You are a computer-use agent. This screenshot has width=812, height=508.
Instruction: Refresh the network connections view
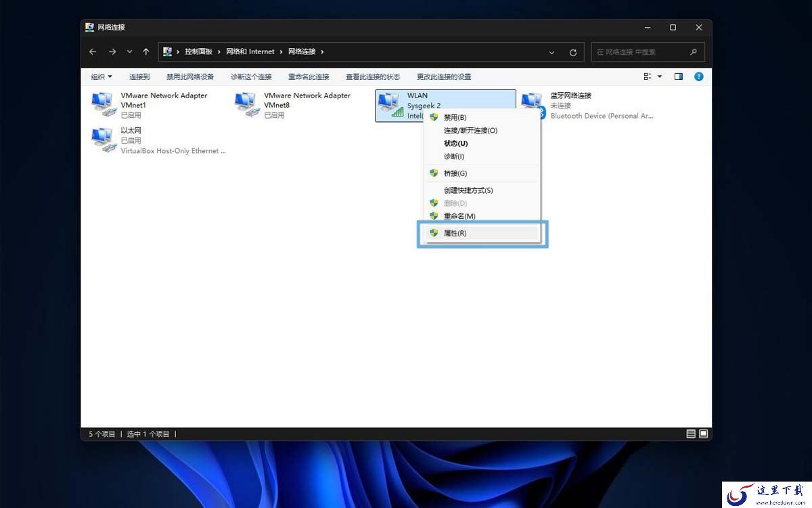(x=573, y=52)
